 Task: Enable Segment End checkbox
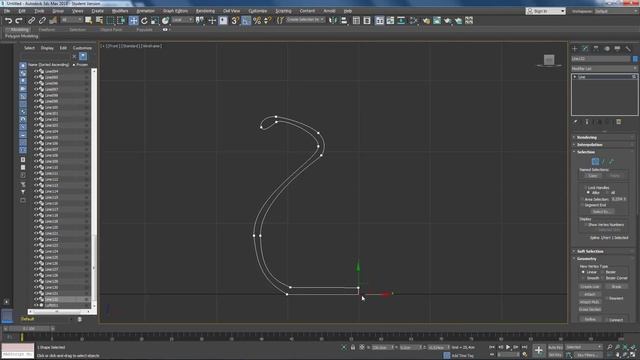[x=582, y=205]
